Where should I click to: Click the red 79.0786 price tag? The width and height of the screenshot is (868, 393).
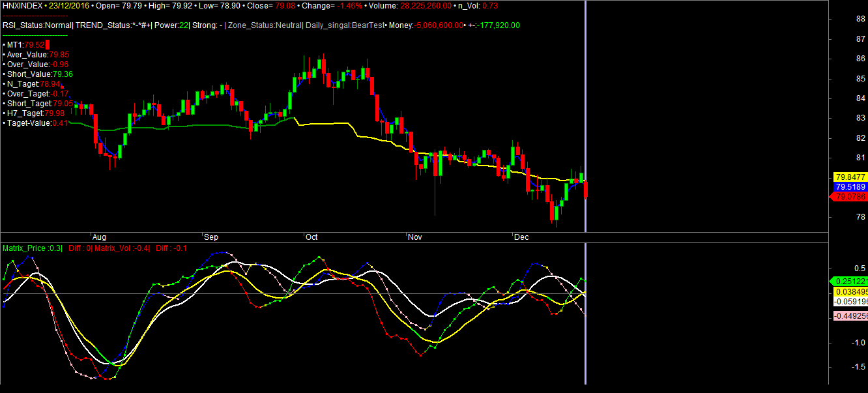[850, 196]
